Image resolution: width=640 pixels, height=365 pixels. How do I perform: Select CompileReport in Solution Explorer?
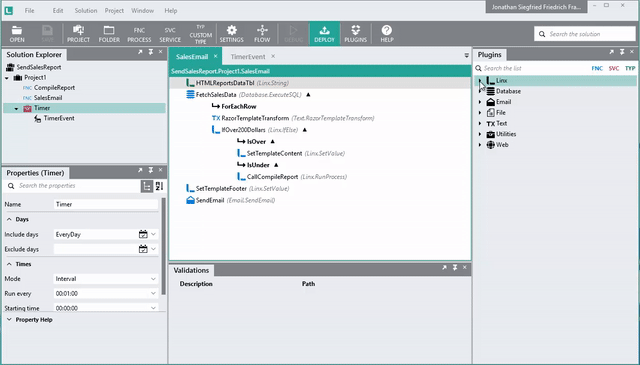(x=54, y=88)
